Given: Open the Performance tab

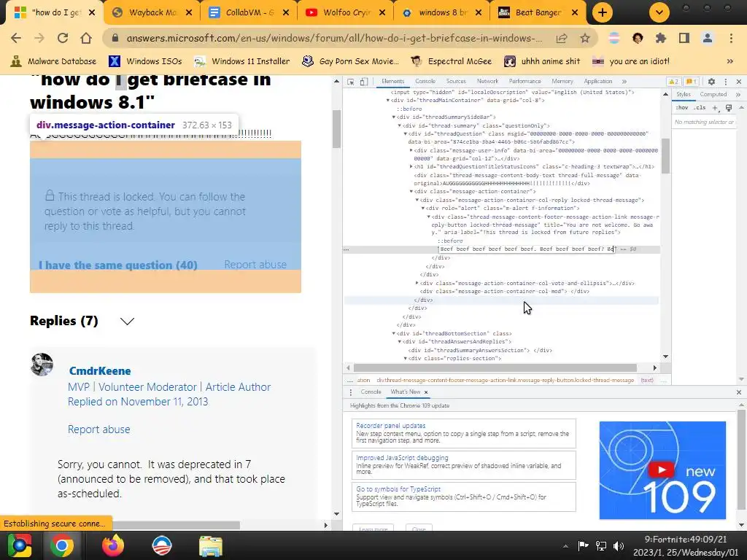Looking at the screenshot, I should 525,82.
